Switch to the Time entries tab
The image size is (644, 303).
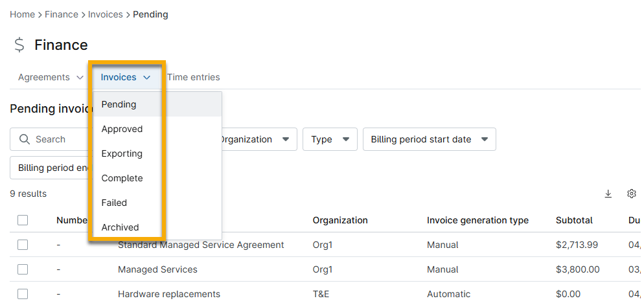(193, 77)
